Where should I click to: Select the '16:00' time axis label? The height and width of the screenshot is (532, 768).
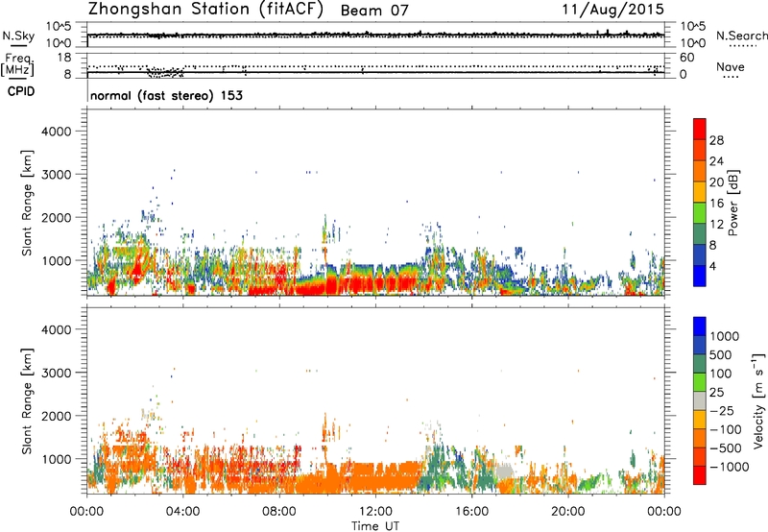(x=471, y=512)
